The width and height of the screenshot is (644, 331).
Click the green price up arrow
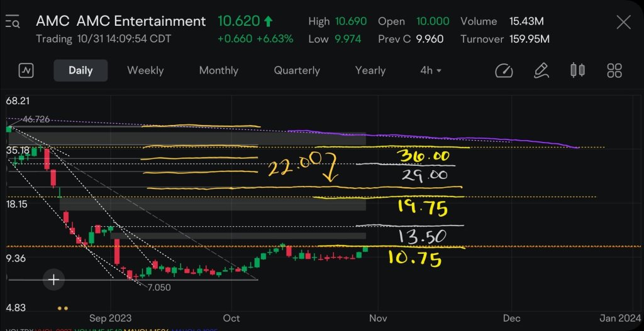[269, 21]
